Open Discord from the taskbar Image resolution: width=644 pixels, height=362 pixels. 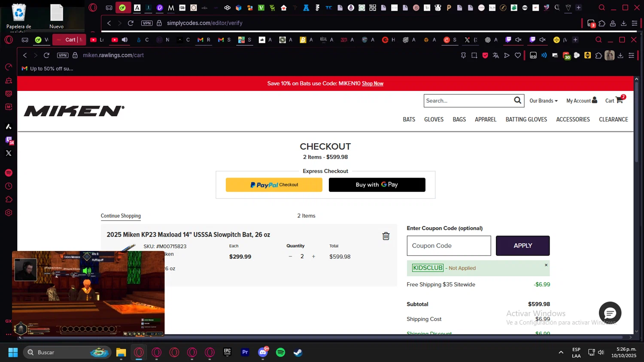click(263, 353)
